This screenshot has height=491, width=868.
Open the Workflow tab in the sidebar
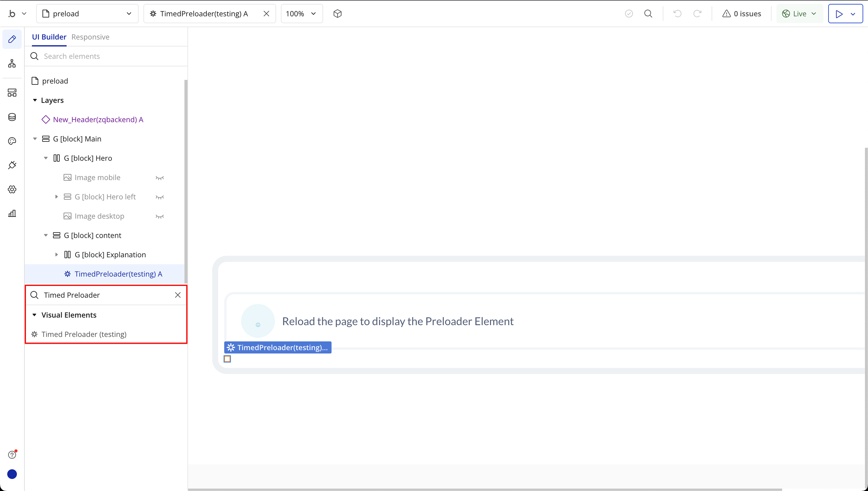pyautogui.click(x=12, y=63)
